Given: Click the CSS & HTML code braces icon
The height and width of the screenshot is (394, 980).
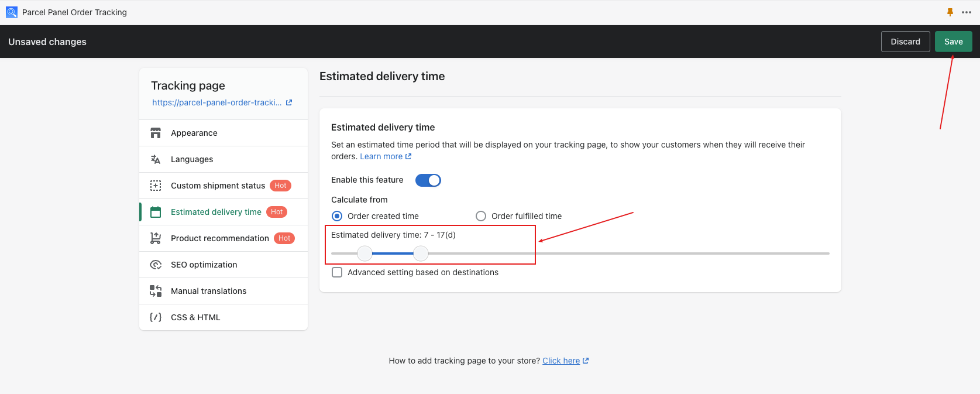Looking at the screenshot, I should click(156, 317).
